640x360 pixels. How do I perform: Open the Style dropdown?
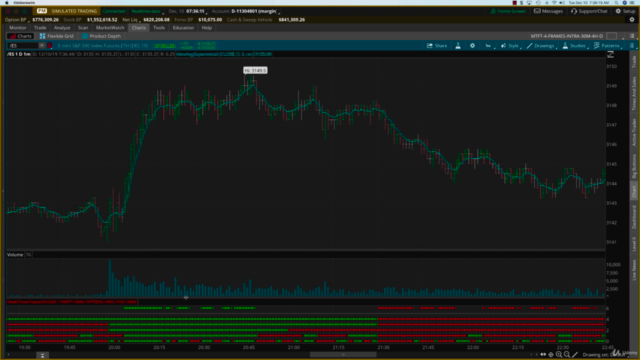[x=510, y=46]
